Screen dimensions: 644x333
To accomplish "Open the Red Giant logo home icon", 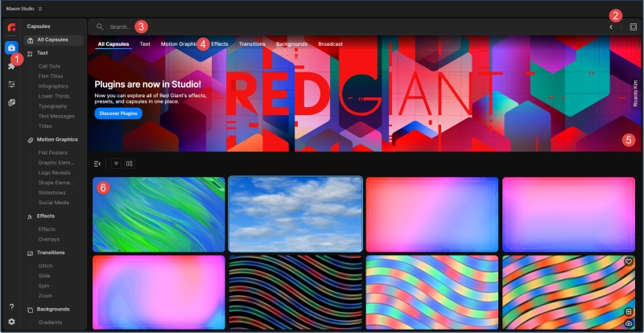I will (x=11, y=28).
